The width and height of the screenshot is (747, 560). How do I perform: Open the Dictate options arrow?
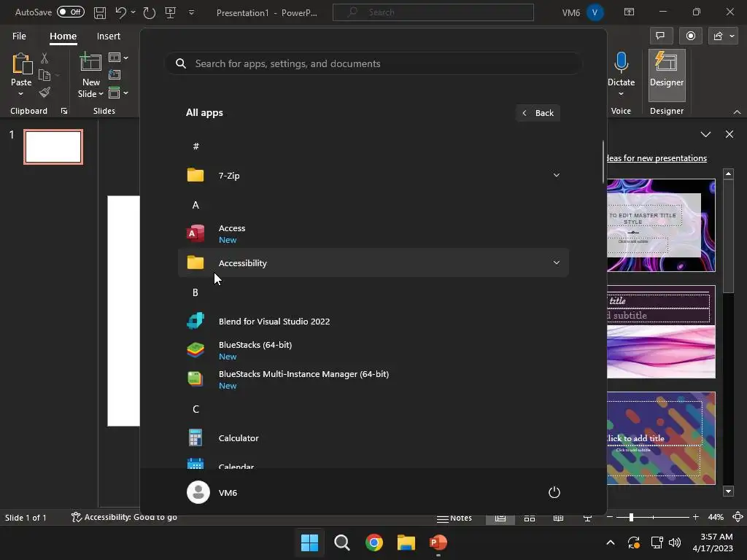[621, 94]
